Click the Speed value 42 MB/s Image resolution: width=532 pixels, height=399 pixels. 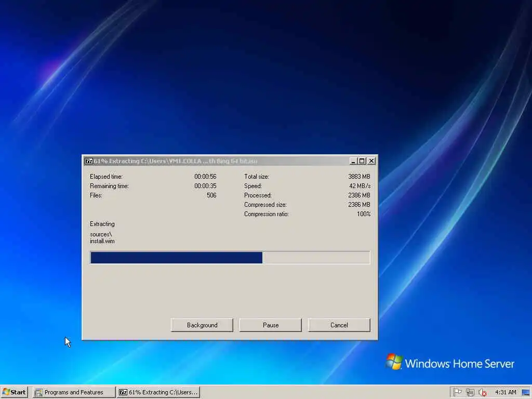click(x=360, y=186)
